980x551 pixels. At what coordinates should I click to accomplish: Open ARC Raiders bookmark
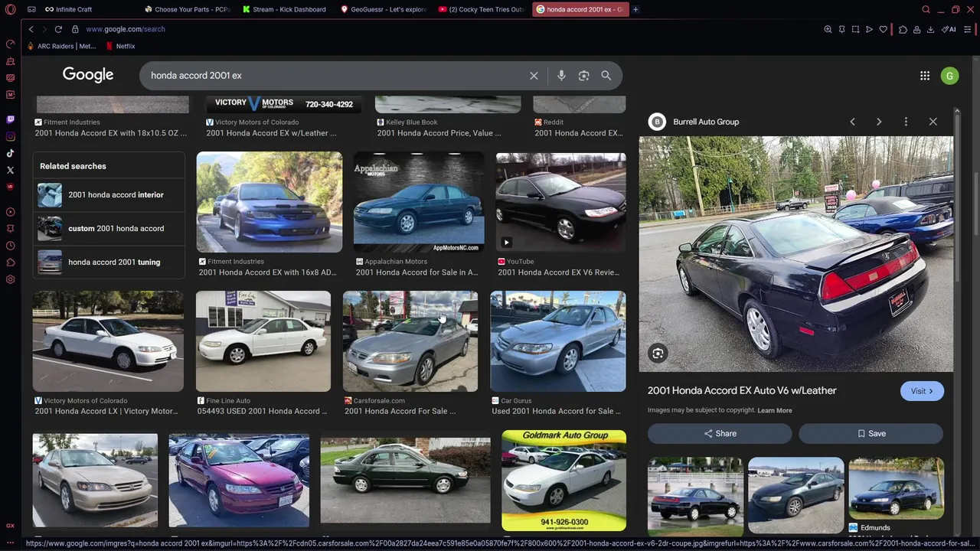click(x=61, y=46)
